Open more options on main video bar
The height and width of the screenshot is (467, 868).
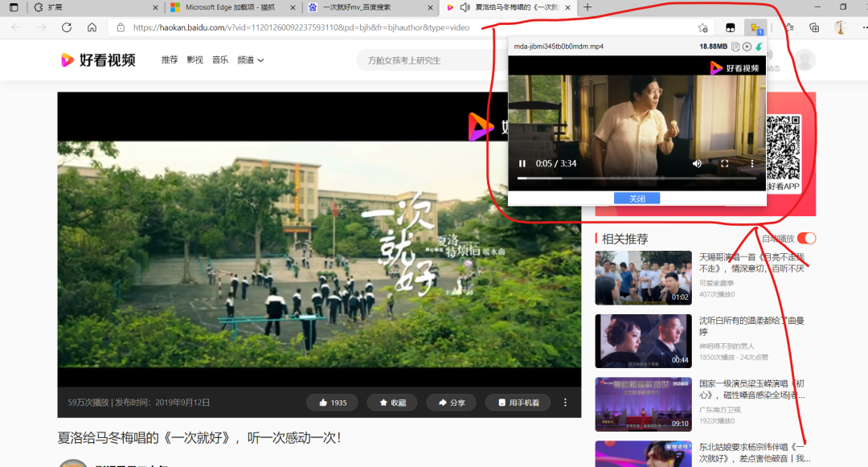565,403
